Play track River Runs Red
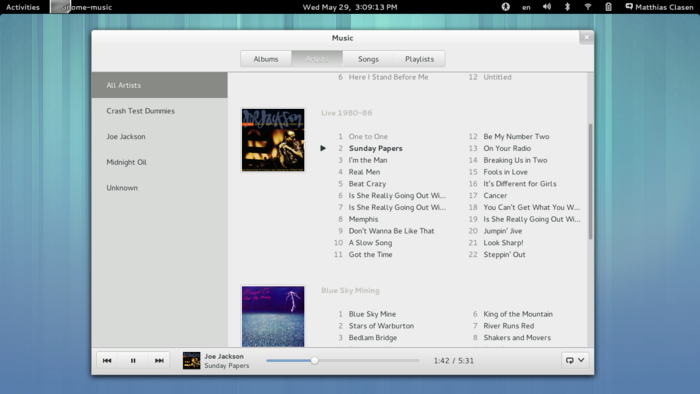 [x=509, y=326]
